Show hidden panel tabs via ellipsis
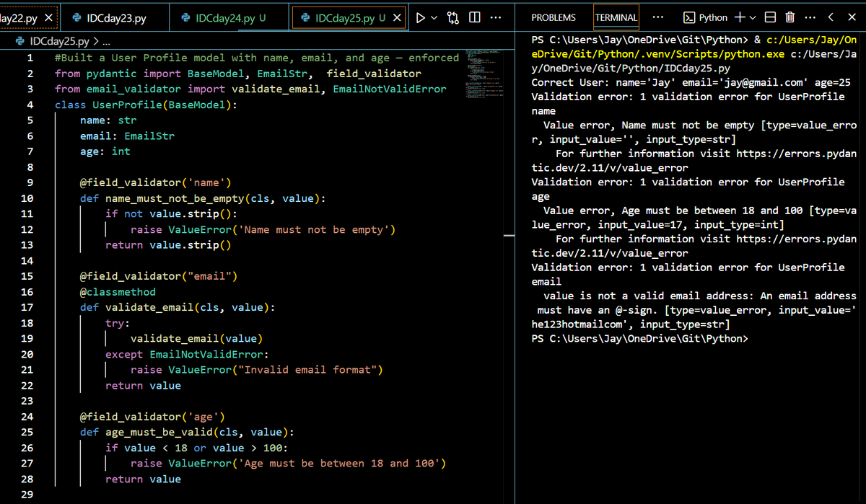866x504 pixels. [x=658, y=17]
